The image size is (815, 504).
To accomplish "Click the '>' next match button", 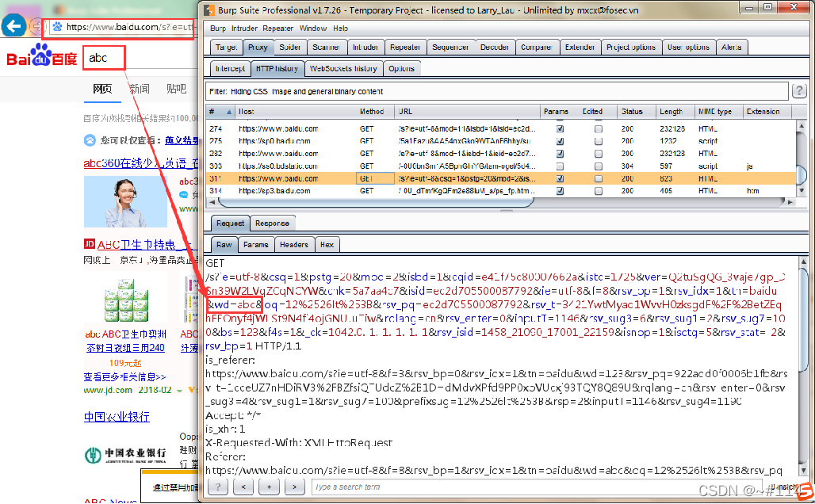I will click(294, 487).
